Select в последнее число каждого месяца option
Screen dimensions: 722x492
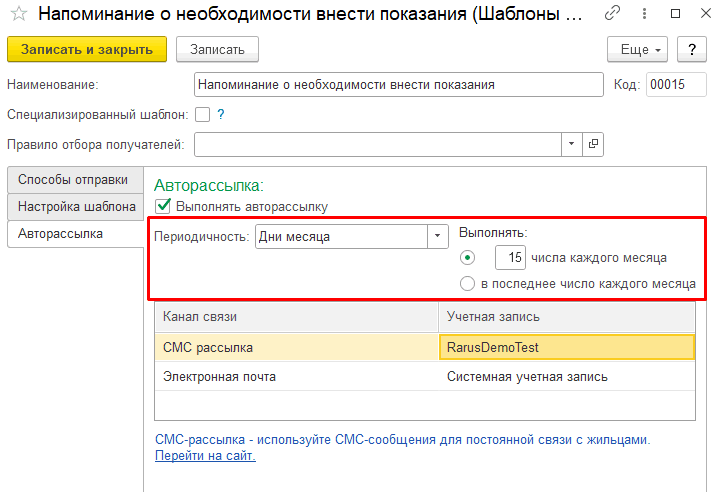click(467, 283)
